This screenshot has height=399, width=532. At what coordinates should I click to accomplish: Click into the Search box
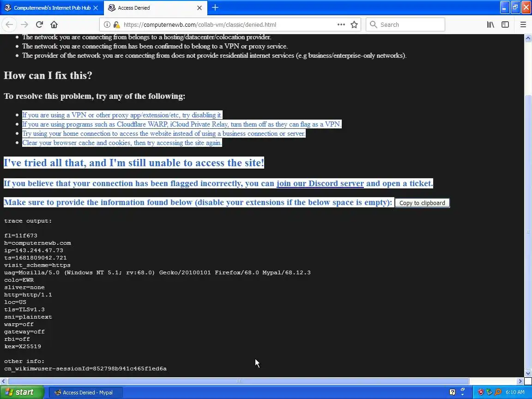pos(405,24)
